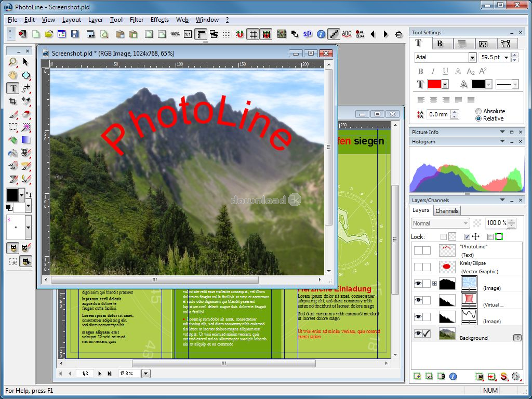This screenshot has height=399, width=532.
Task: Click the blue info icon in toolbar
Action: 321,34
